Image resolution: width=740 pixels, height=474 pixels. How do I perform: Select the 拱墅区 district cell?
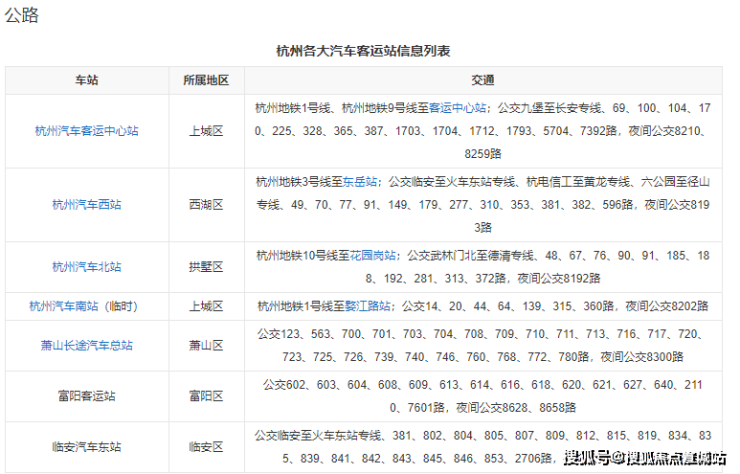point(206,267)
